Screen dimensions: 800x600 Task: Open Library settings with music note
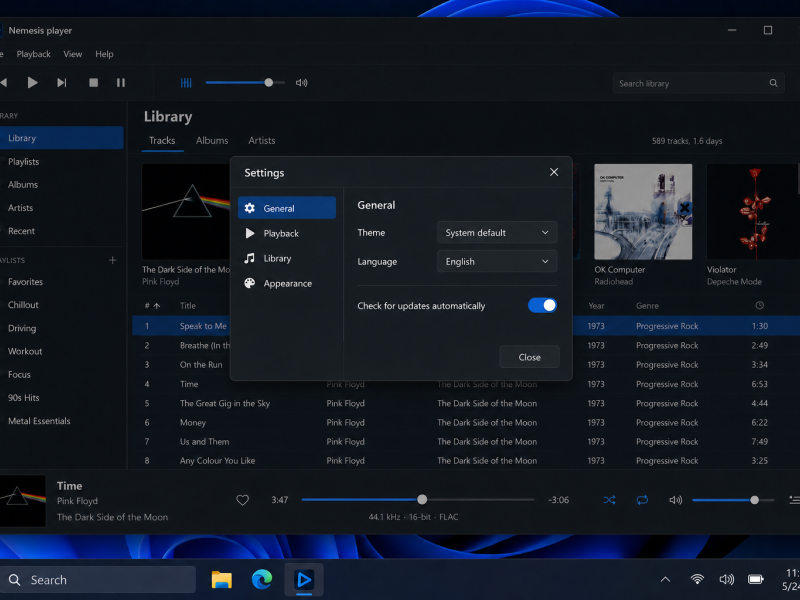pyautogui.click(x=287, y=258)
